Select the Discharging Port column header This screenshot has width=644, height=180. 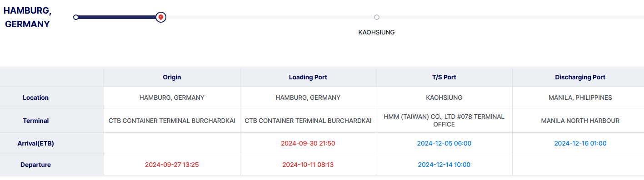point(580,77)
